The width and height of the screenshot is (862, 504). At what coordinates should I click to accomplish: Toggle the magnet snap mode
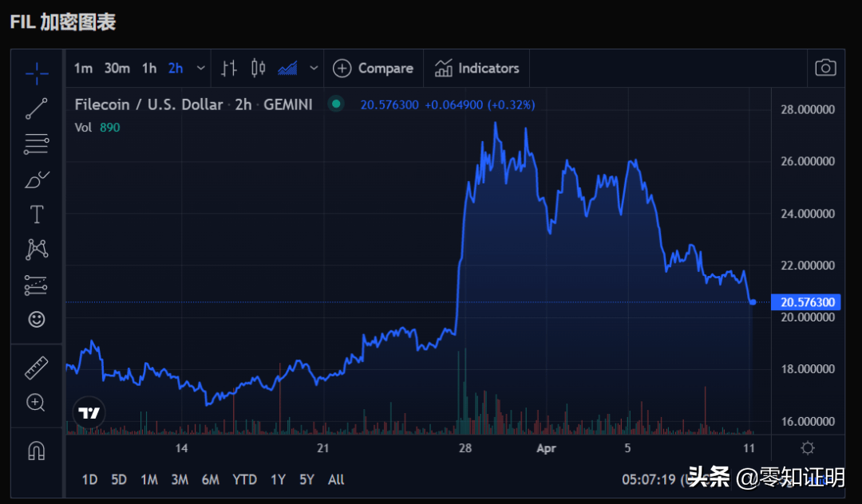[x=36, y=451]
